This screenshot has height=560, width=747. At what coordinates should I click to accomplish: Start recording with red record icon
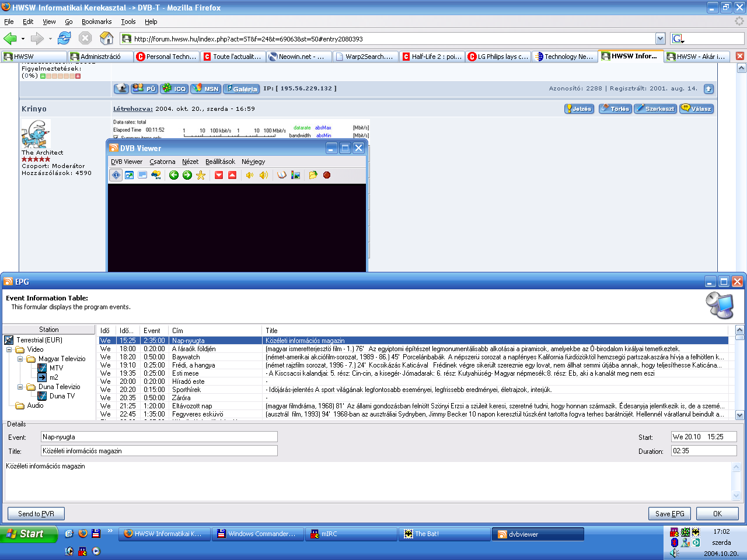pyautogui.click(x=327, y=175)
